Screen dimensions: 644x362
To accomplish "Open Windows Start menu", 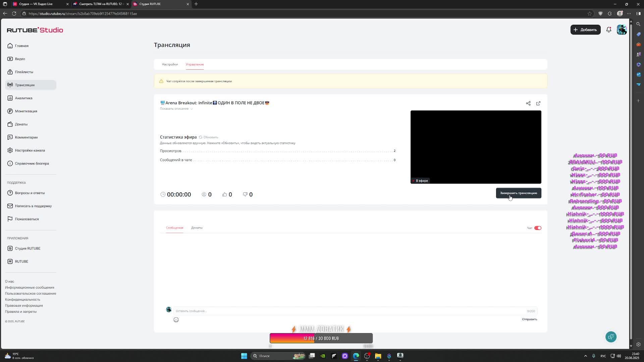I will click(x=244, y=356).
